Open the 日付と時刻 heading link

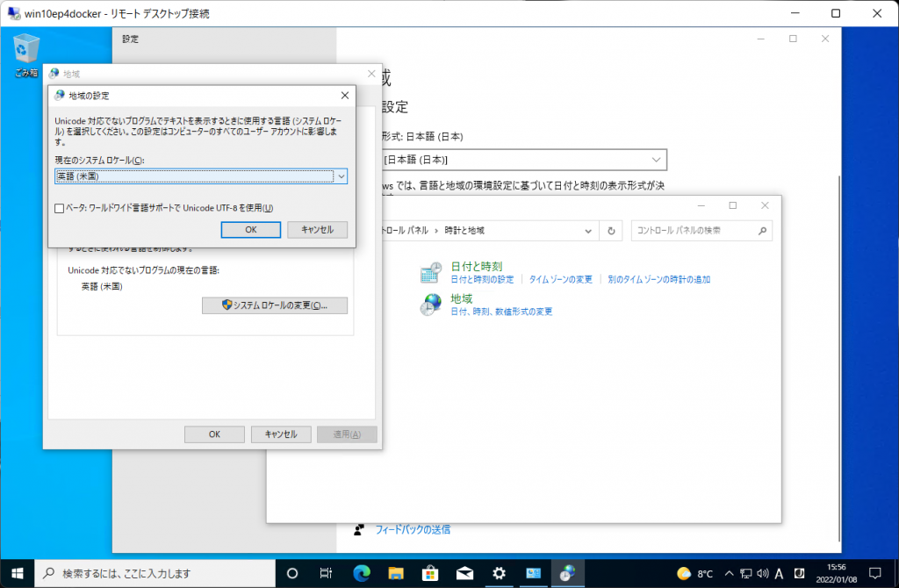point(477,267)
